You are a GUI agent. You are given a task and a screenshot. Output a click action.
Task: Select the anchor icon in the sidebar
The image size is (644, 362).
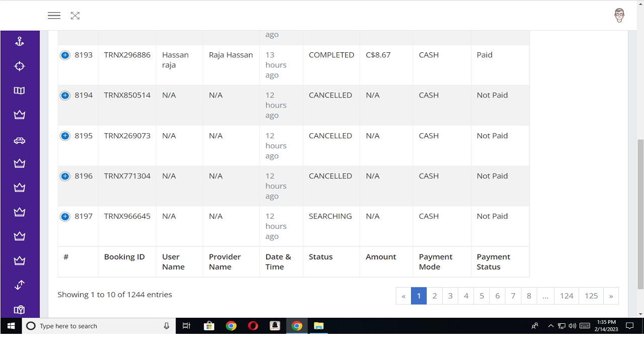(x=20, y=42)
